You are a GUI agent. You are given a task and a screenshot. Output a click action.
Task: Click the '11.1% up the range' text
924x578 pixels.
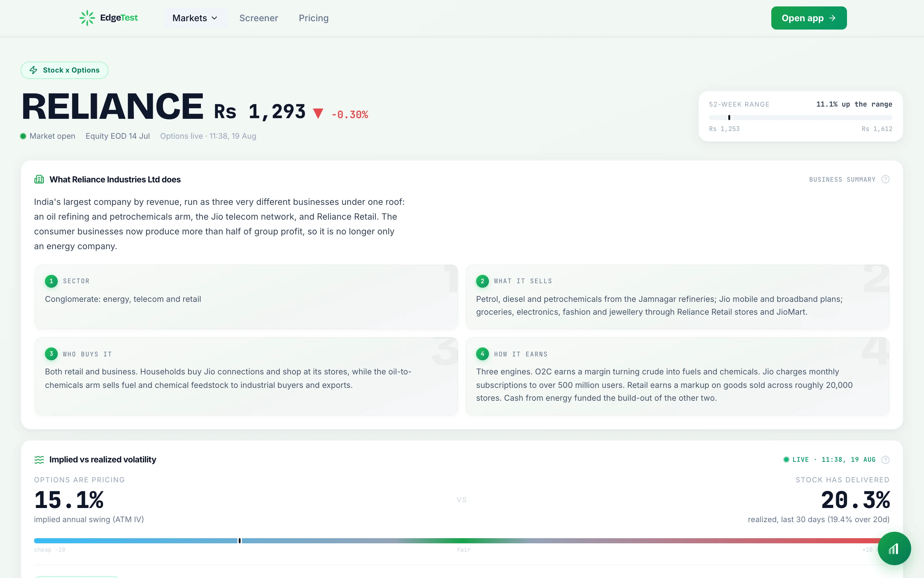(x=854, y=104)
